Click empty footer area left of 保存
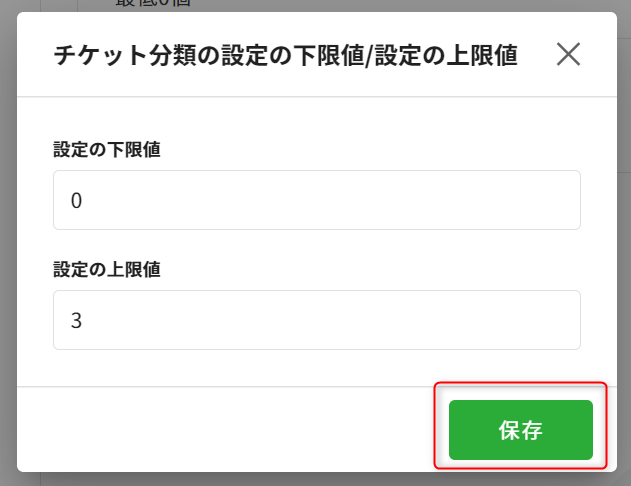Screen dimensions: 631x486 225,430
